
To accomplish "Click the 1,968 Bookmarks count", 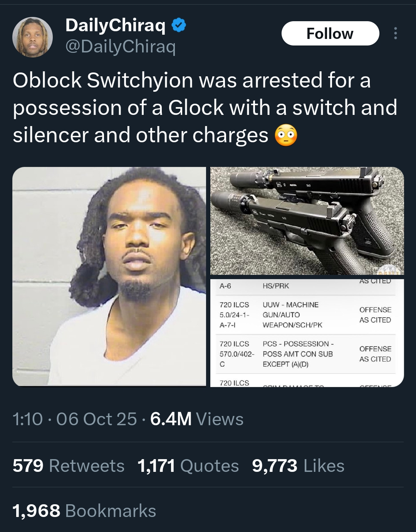I will pyautogui.click(x=84, y=511).
